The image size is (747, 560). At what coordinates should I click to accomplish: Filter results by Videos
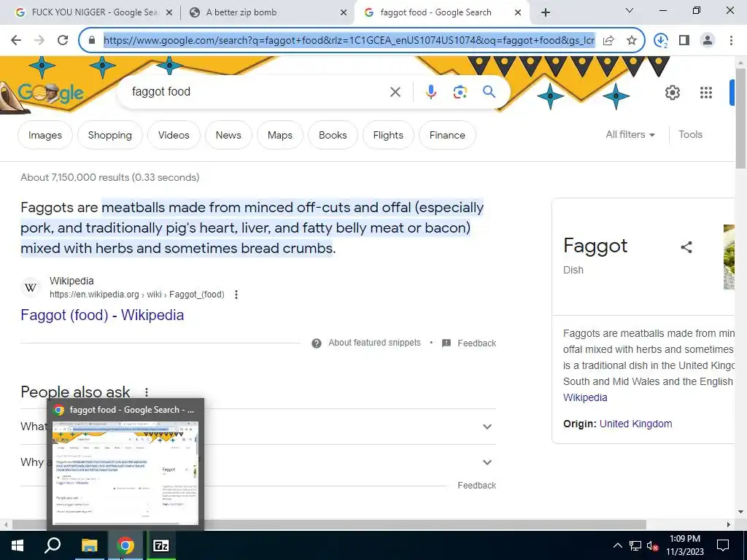coord(174,135)
